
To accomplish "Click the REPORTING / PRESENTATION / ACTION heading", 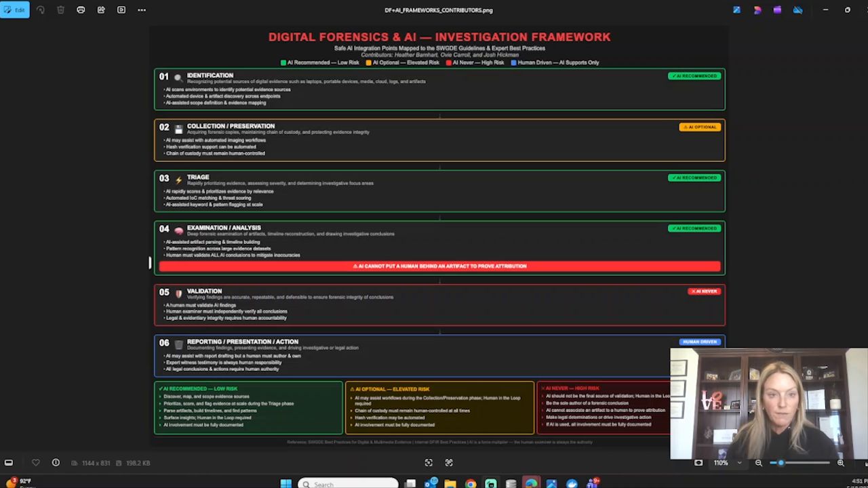I will tap(243, 342).
